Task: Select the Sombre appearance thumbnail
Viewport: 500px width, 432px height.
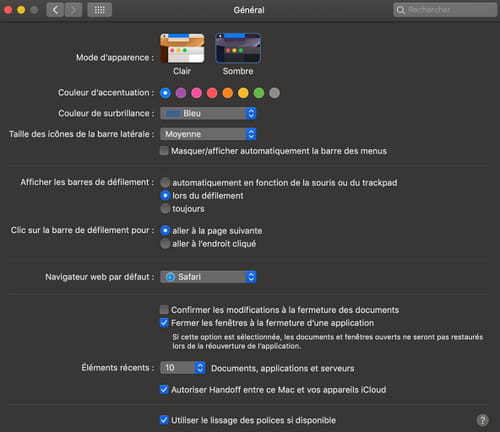Action: click(x=238, y=48)
